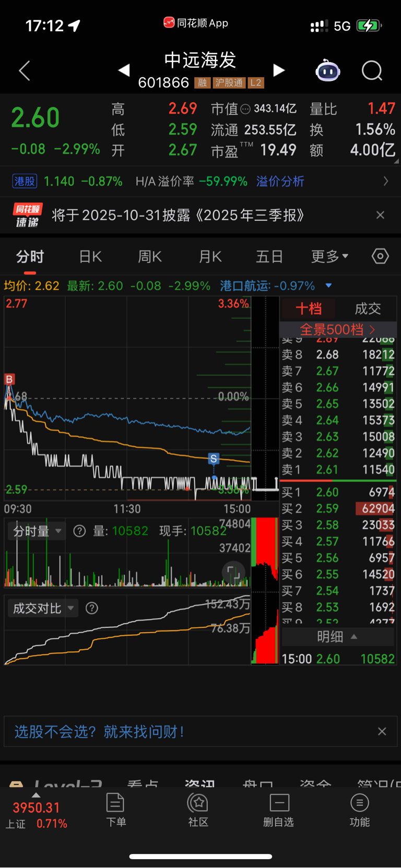This screenshot has height=868, width=401.
Task: Tap the 市盈 TTM 19.49 value
Action: 278,150
